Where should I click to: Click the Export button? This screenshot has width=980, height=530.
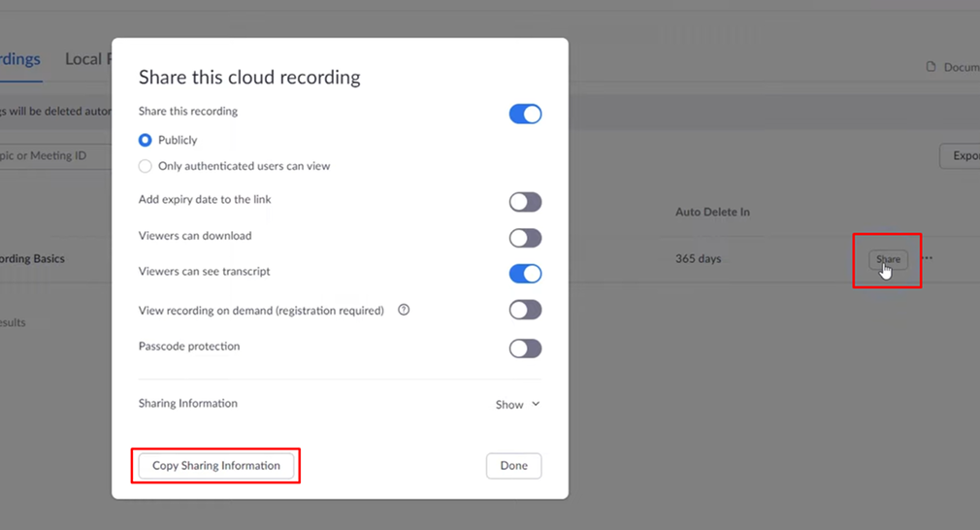click(x=961, y=155)
